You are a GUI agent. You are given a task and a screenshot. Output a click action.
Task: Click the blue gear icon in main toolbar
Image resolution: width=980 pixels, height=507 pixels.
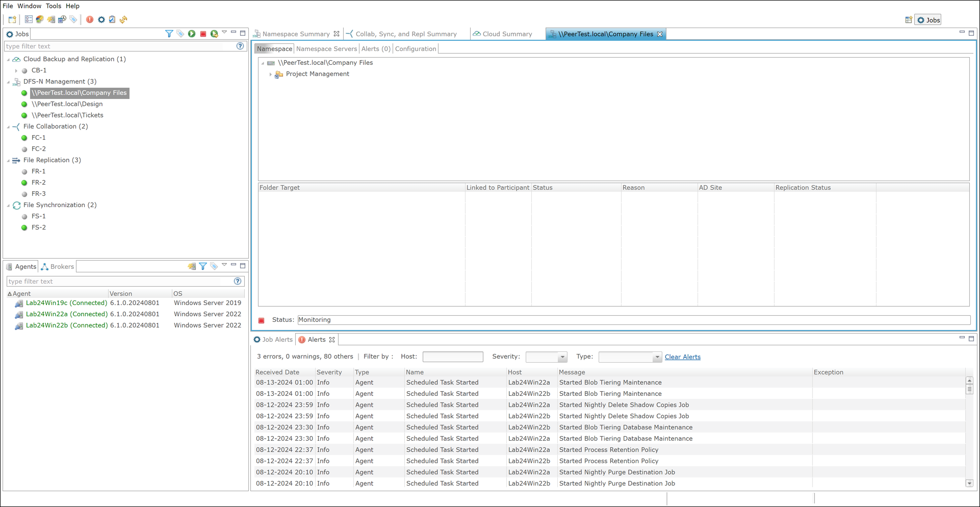pyautogui.click(x=101, y=20)
